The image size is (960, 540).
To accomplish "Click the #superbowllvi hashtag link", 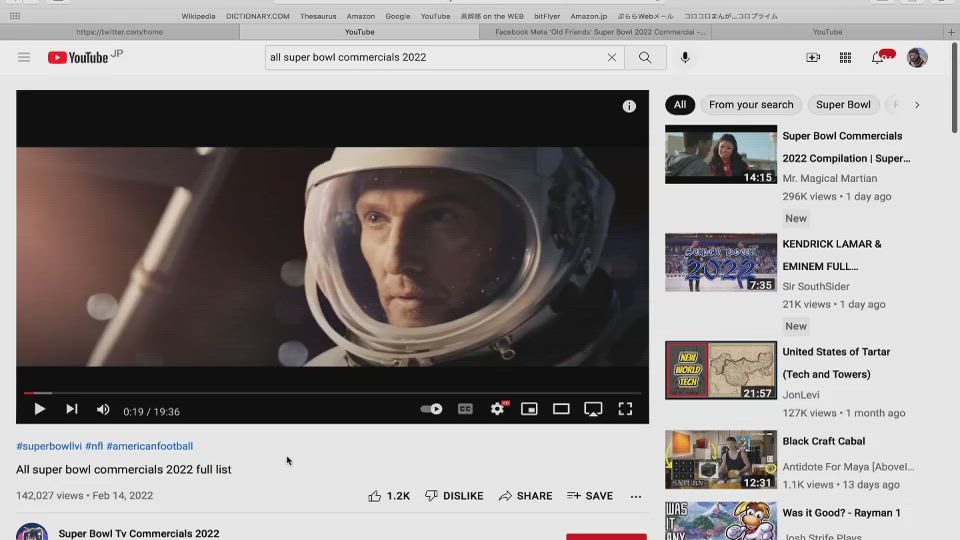I will tap(48, 446).
